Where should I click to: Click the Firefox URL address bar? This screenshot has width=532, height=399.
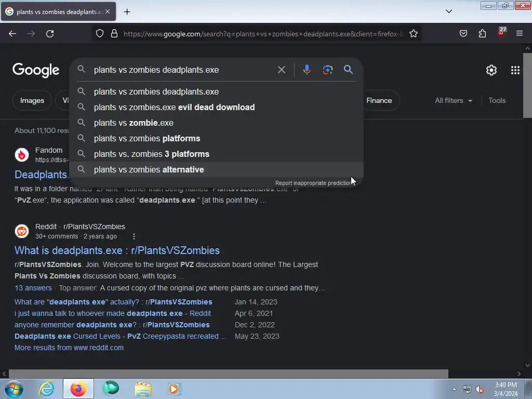tap(263, 34)
